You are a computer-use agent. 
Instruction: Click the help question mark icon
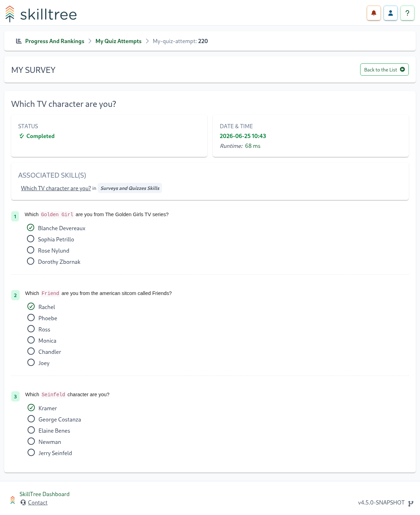tap(407, 13)
